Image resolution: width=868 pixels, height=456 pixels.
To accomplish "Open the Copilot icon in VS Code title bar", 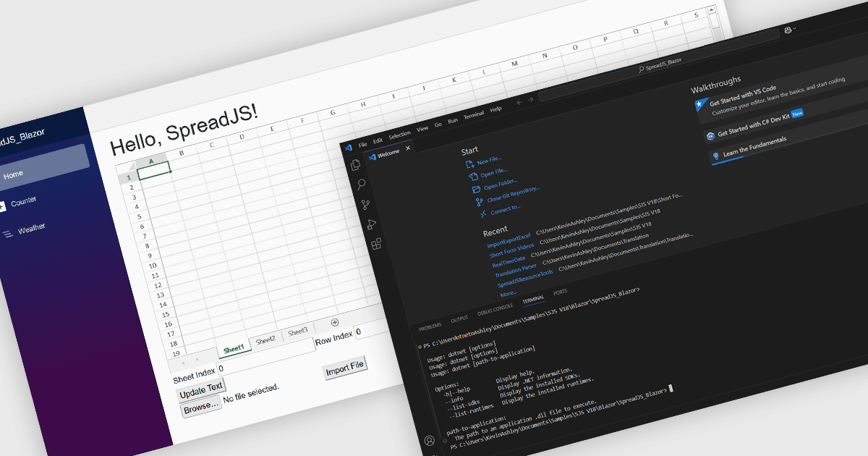I will pos(788,30).
